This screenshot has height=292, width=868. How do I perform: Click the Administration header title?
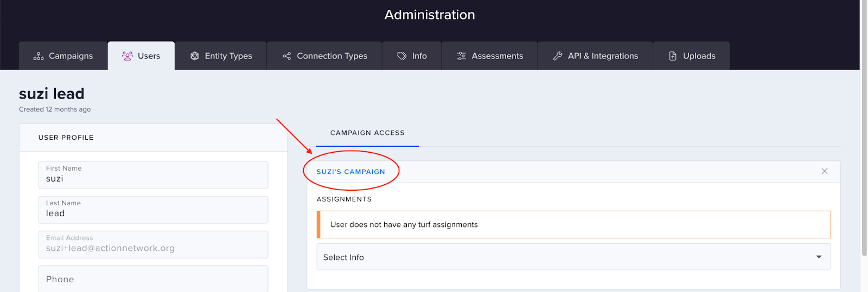coord(430,15)
